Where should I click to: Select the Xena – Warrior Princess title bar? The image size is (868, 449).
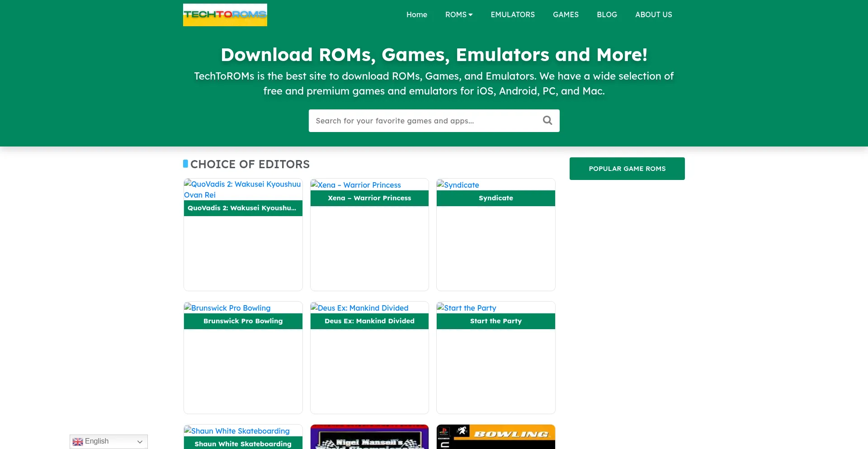pos(369,198)
